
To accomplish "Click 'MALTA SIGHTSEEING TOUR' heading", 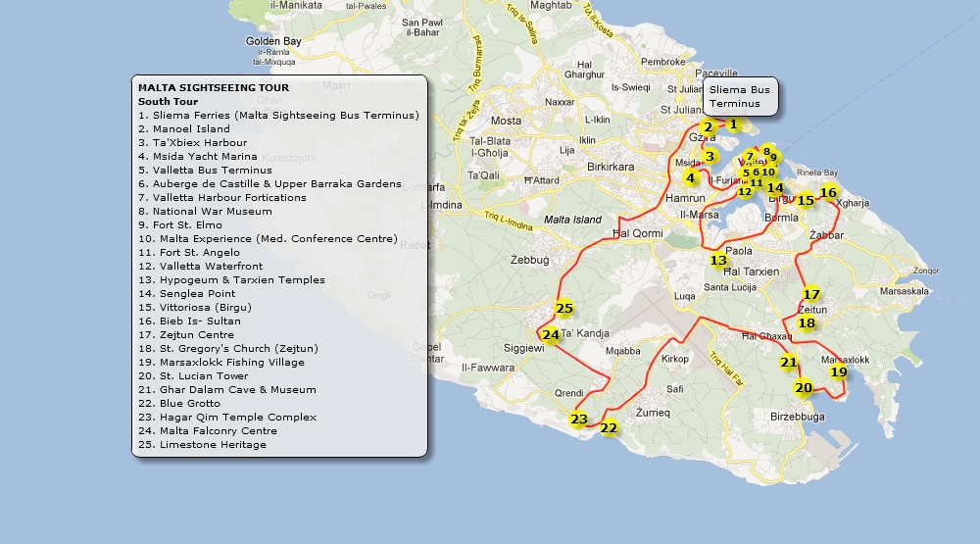I will point(214,87).
